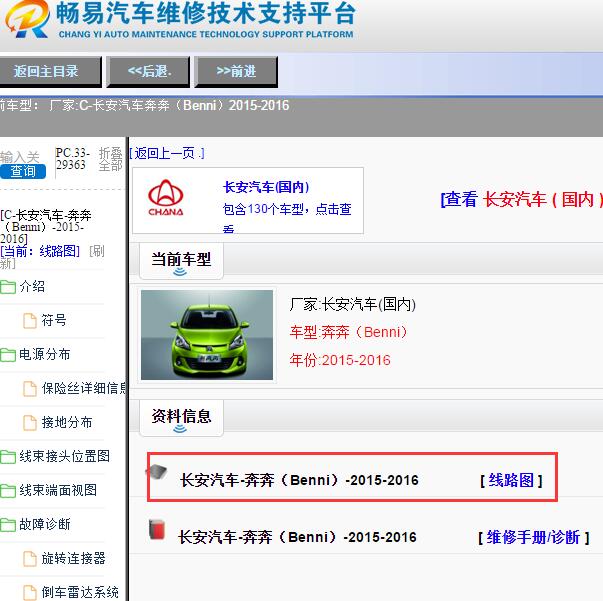Screen dimensions: 603x601
Task: Go back with the <<后退 button
Action: (148, 72)
